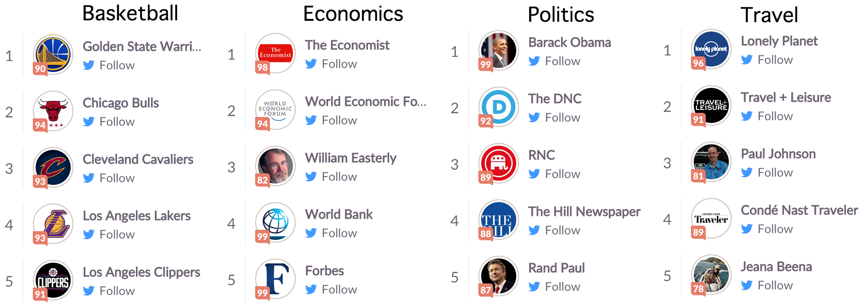The width and height of the screenshot is (868, 307).
Task: Open Jeana Beena's profile name link
Action: pos(776,266)
